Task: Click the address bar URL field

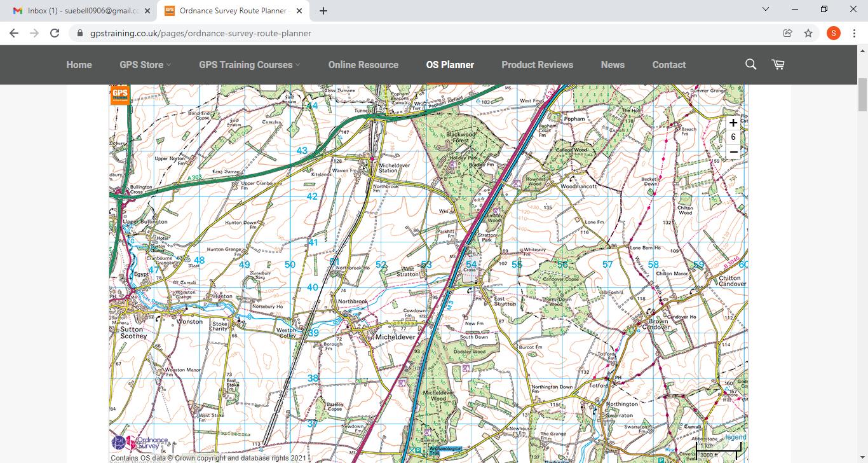Action: (426, 33)
